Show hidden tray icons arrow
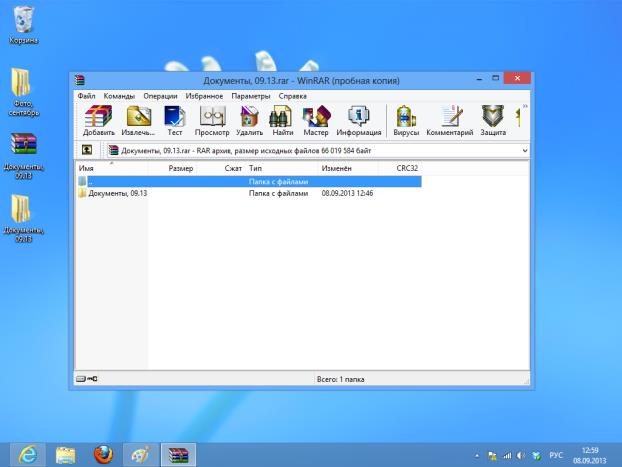The height and width of the screenshot is (467, 622). 477,456
